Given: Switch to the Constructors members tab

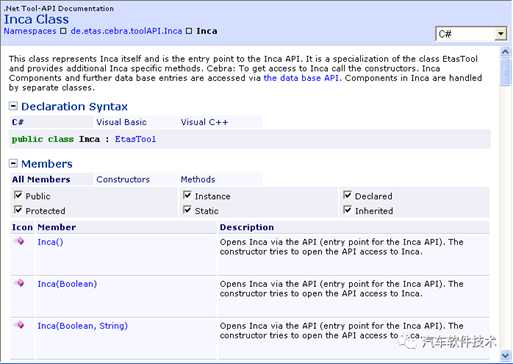Looking at the screenshot, I should click(123, 179).
